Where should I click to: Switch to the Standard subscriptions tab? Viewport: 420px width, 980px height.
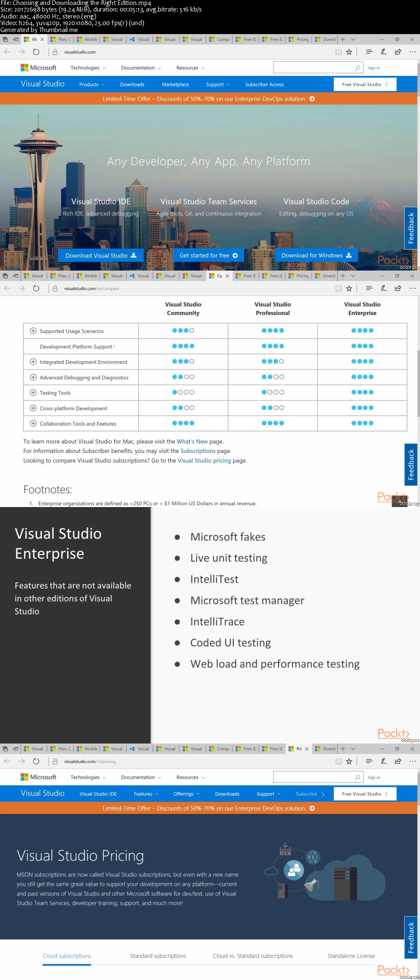point(158,956)
